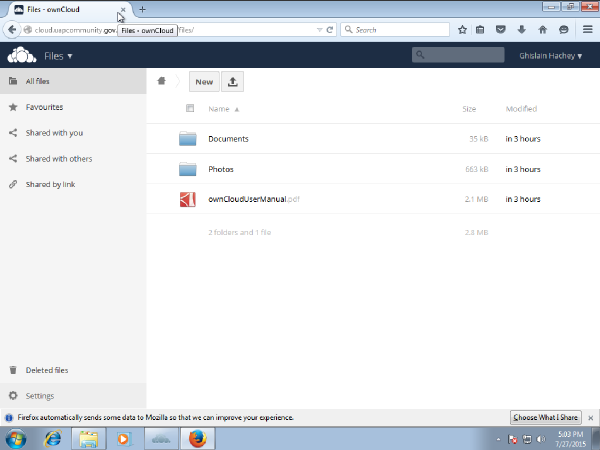The height and width of the screenshot is (450, 600).
Task: Click the Hello chat bubble icon
Action: pos(564,29)
